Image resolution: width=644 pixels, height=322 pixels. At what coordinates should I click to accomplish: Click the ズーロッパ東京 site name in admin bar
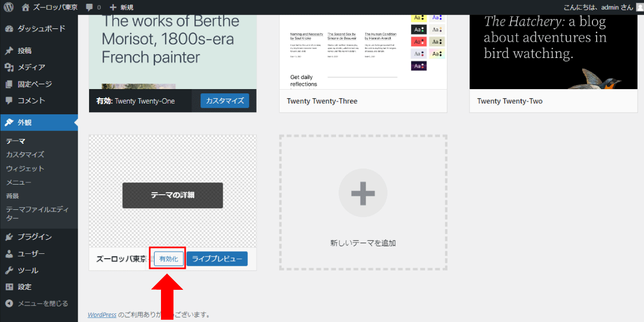coord(55,8)
